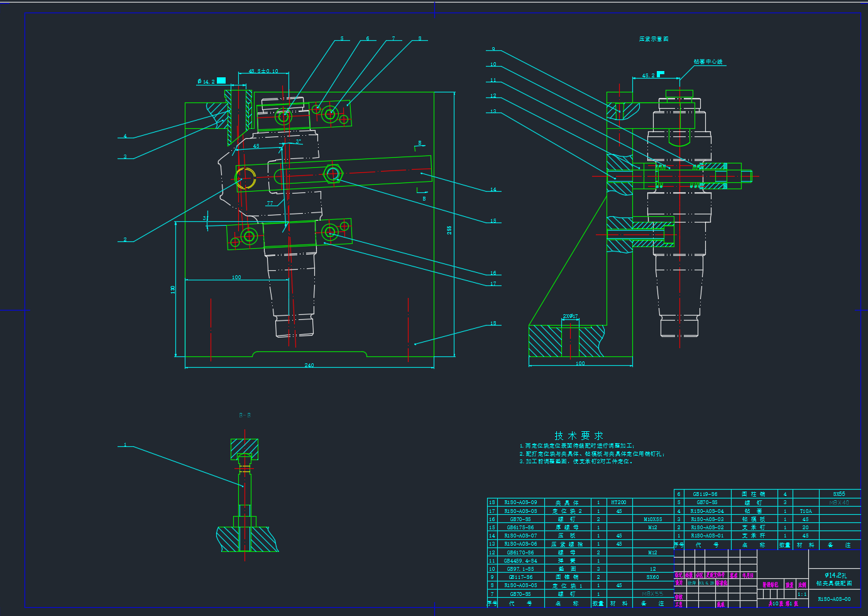Click the T10A material cell
Image resolution: width=868 pixels, height=616 pixels.
(806, 511)
